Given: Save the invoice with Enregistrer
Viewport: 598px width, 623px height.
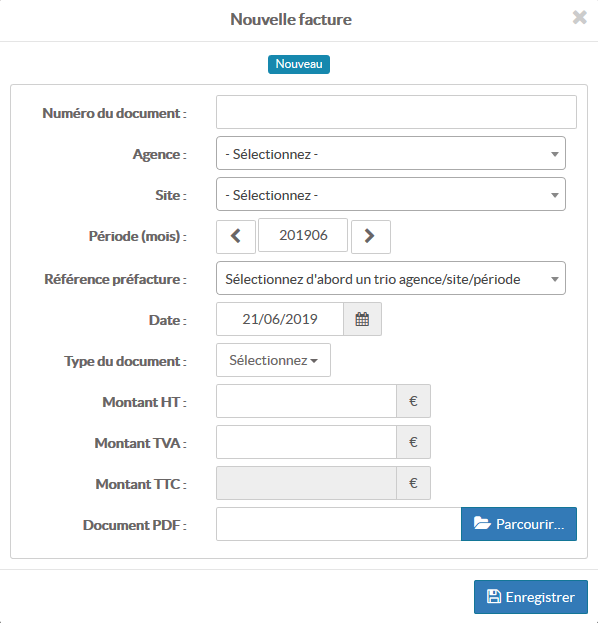Looking at the screenshot, I should tap(531, 597).
